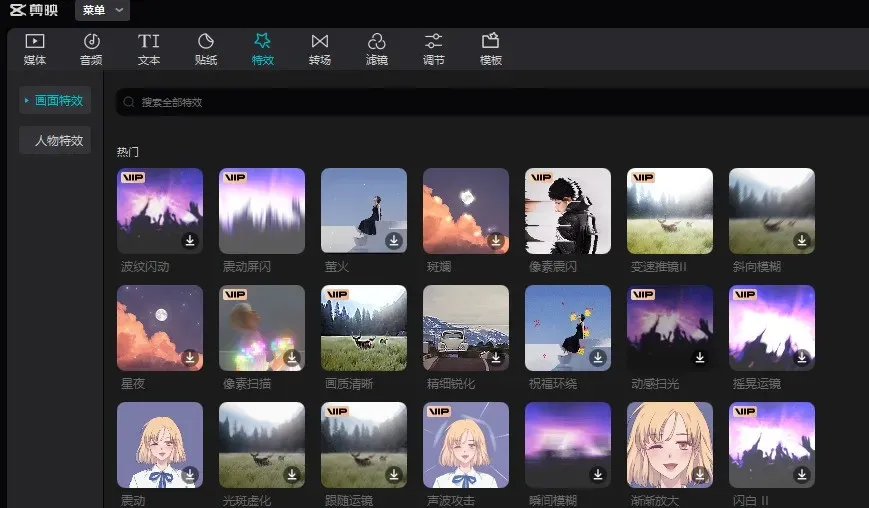Click the 剪映 logo at the top left
Screen dimensions: 869x508
click(34, 10)
